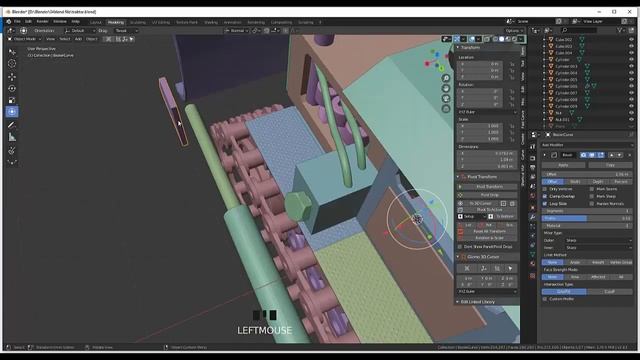This screenshot has height=360, width=640.
Task: Adjust the bevel Profile slider
Action: (x=587, y=218)
